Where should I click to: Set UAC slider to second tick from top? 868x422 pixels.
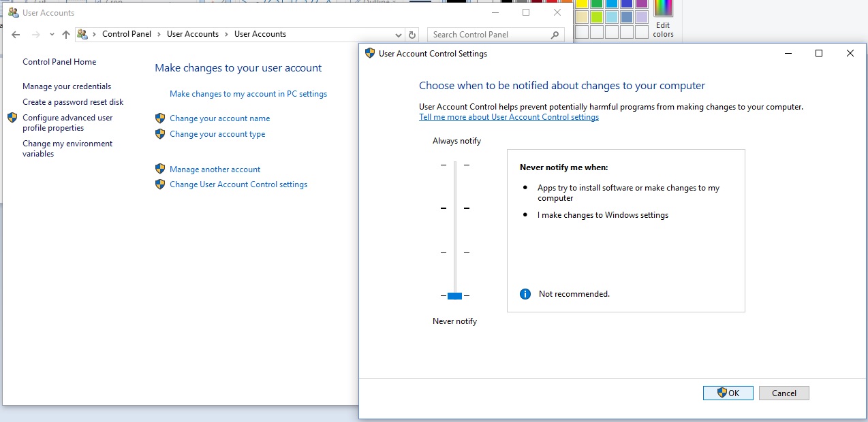tap(454, 208)
